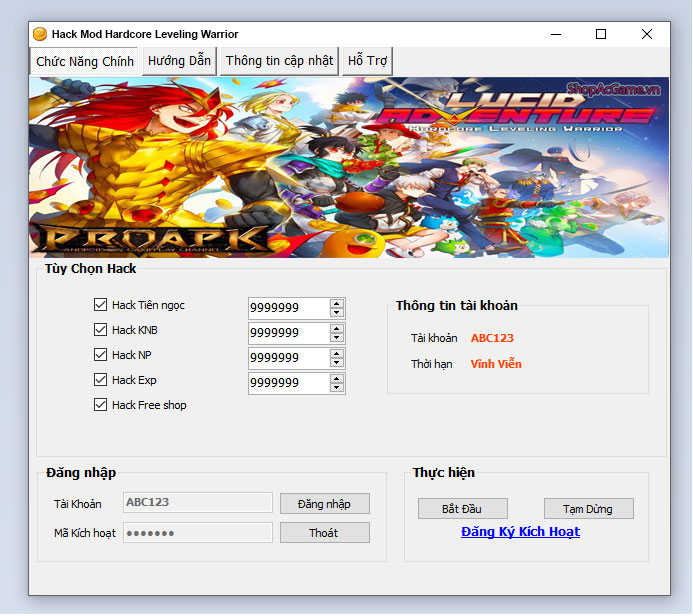Click the Tài Khoản input field
The height and width of the screenshot is (616, 693).
click(198, 503)
